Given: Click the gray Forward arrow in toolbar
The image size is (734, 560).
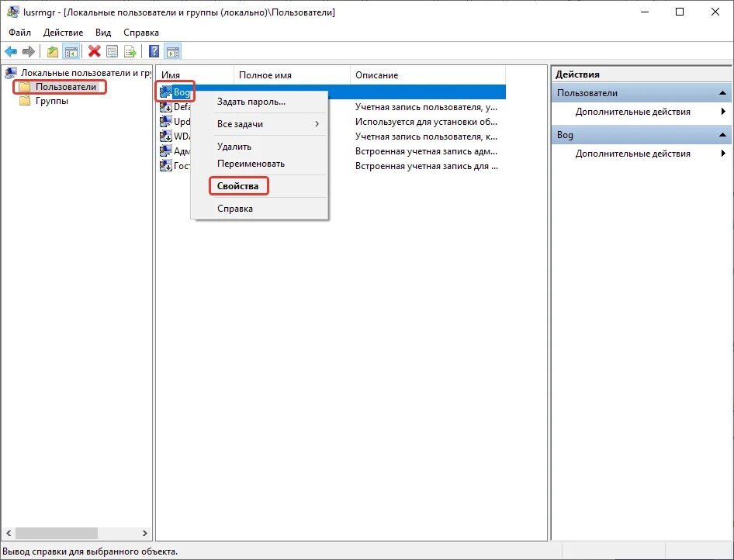Looking at the screenshot, I should pyautogui.click(x=29, y=51).
